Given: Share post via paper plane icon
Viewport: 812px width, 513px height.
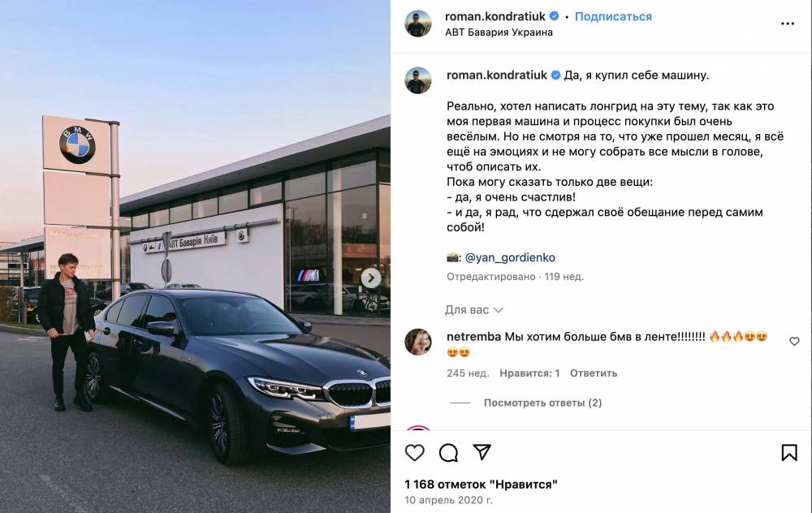Looking at the screenshot, I should (x=482, y=452).
